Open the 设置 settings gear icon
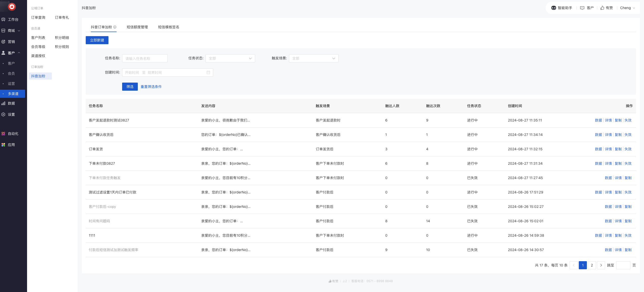Image resolution: width=644 pixels, height=292 pixels. [x=3, y=114]
